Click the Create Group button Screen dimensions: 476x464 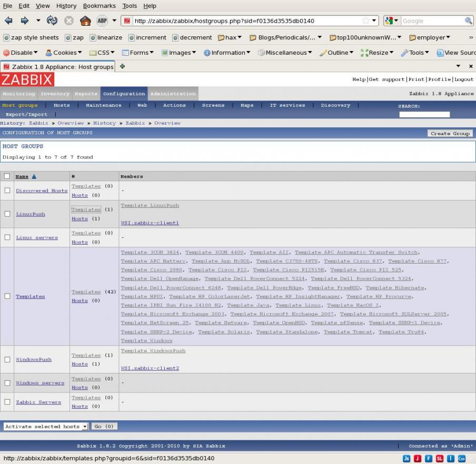[x=450, y=134]
